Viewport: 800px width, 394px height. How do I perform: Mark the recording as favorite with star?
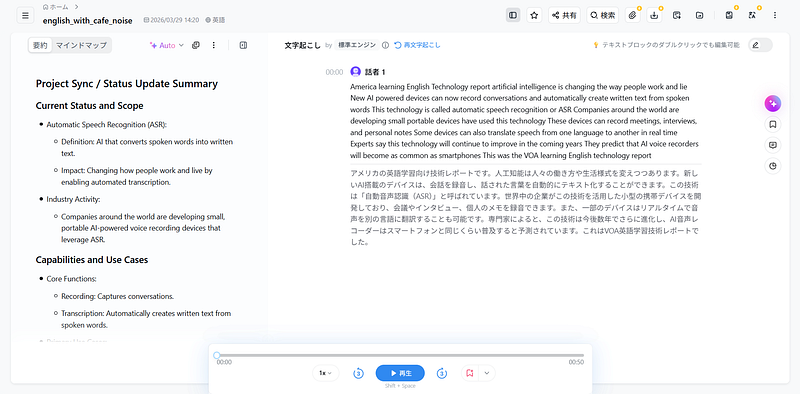click(x=534, y=15)
